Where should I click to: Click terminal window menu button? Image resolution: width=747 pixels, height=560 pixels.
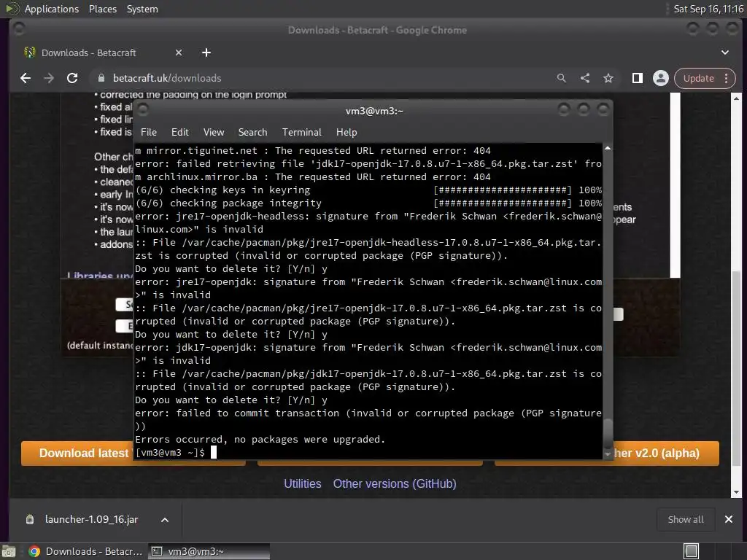coord(143,110)
